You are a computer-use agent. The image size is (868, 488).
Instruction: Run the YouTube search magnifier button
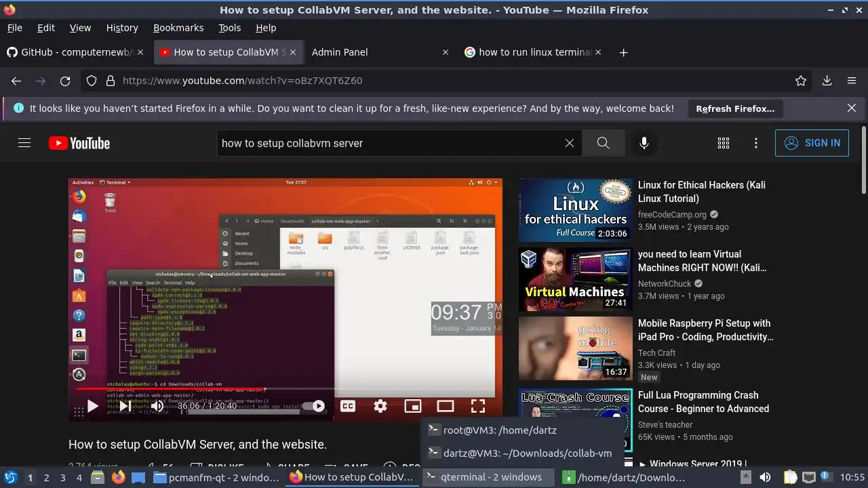603,143
